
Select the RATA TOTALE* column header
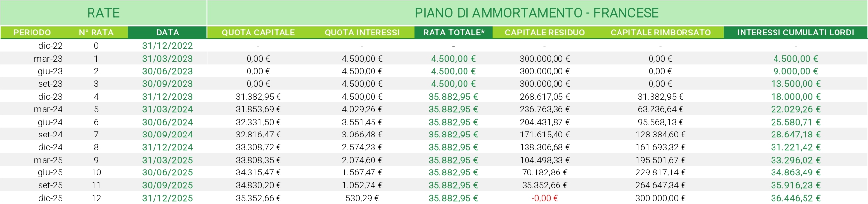pyautogui.click(x=454, y=33)
